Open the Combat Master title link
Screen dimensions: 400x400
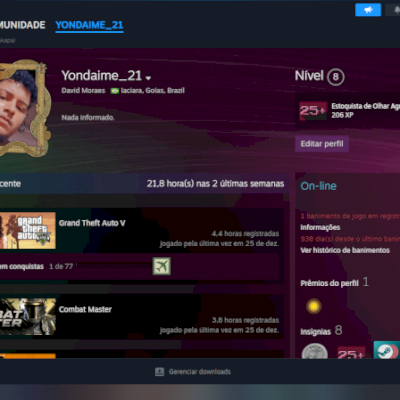(x=85, y=309)
